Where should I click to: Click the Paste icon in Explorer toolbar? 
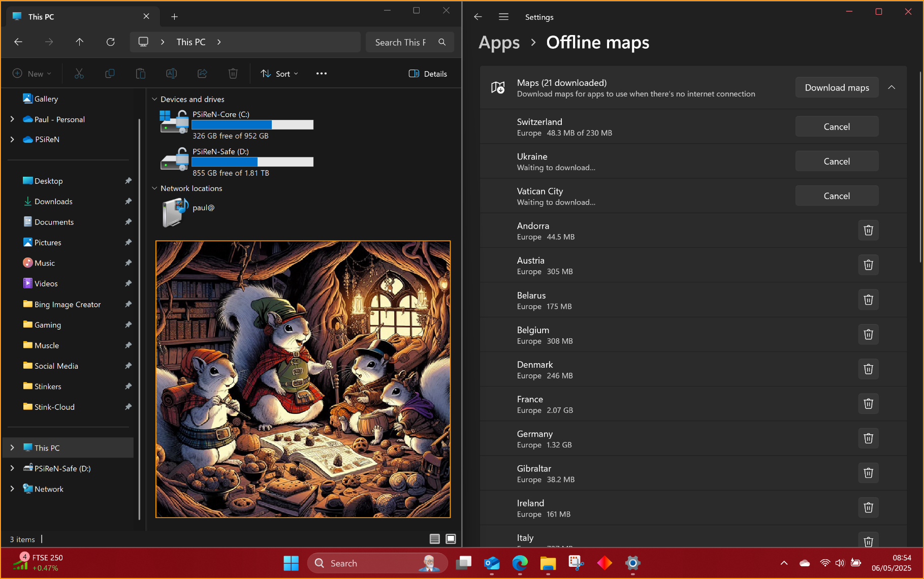point(141,74)
